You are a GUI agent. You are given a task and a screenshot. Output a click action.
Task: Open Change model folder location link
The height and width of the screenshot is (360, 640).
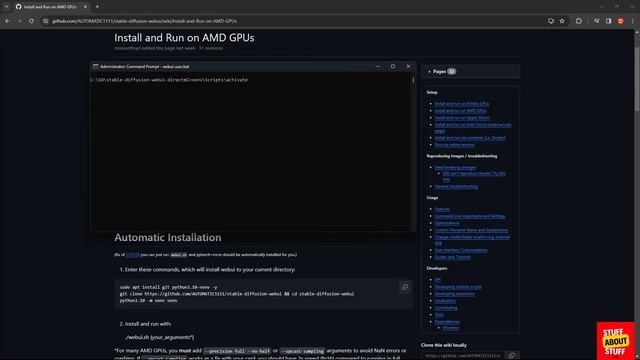(x=472, y=240)
